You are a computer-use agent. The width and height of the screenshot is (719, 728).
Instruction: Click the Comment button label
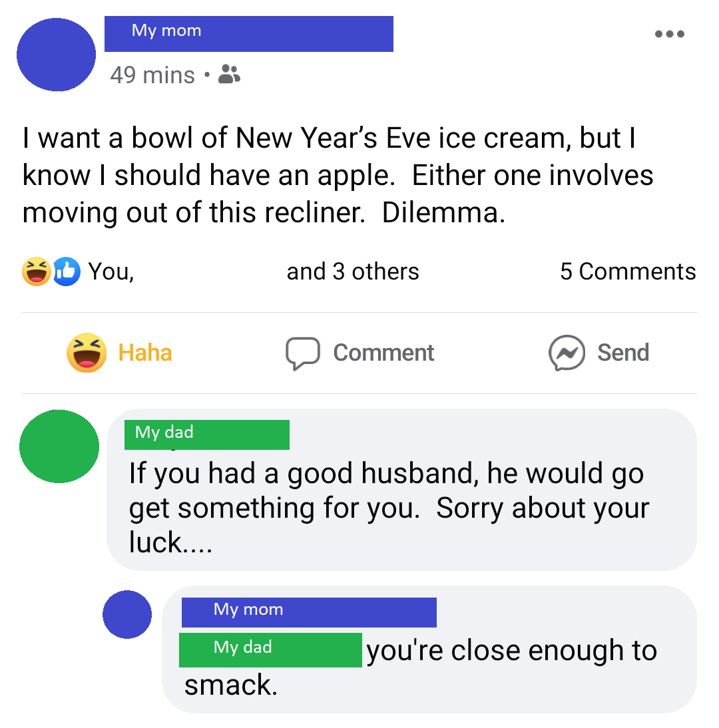[x=383, y=353]
